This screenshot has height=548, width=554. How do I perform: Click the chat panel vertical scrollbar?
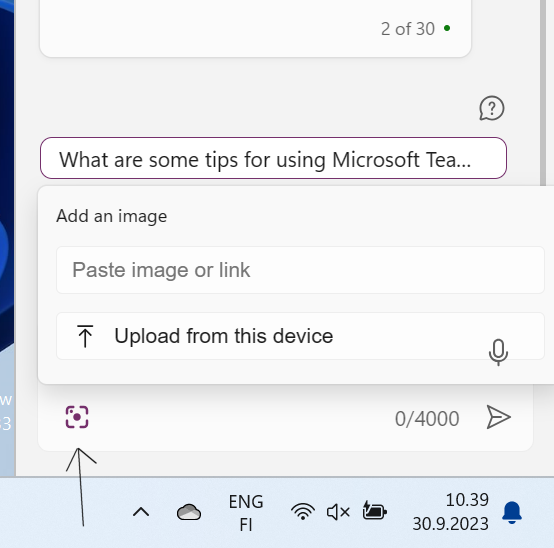coord(543,92)
